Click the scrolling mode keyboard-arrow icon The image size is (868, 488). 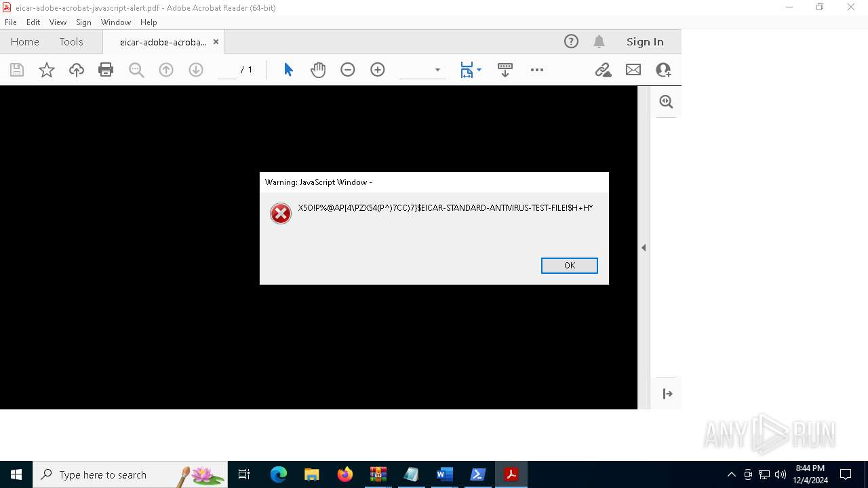(x=505, y=70)
